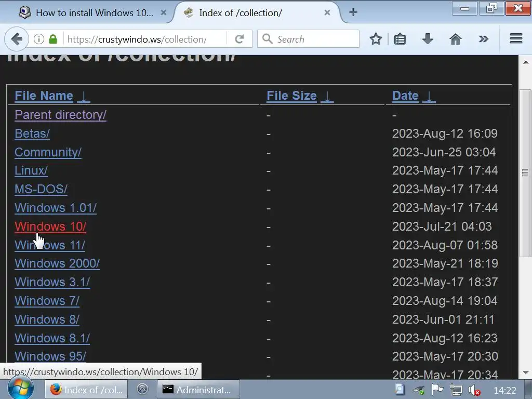
Task: Sort by File Name column header
Action: 44,96
